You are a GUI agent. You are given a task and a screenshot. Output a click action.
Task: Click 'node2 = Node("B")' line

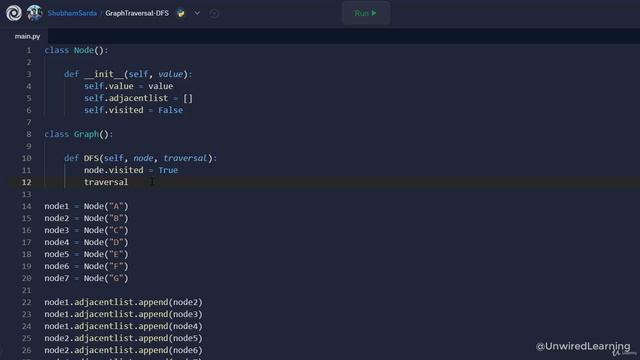coord(86,218)
